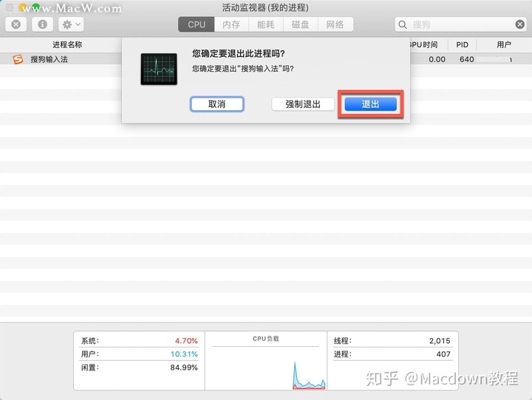Click the 进程 count 407
Screen dimensions: 532x400
coord(443,354)
